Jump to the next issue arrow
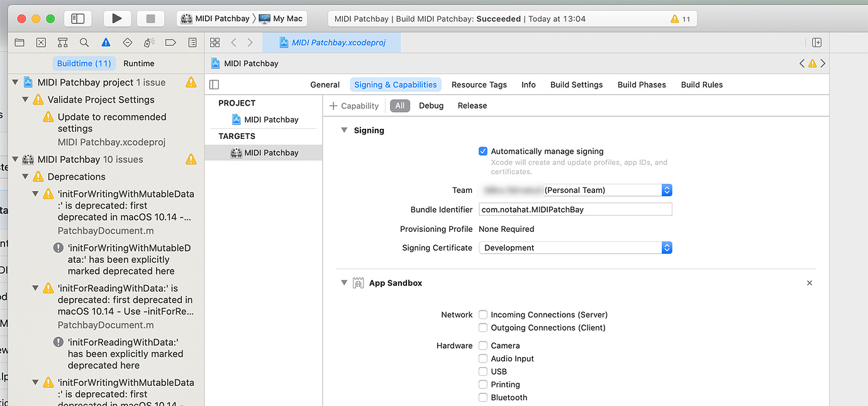 click(823, 63)
